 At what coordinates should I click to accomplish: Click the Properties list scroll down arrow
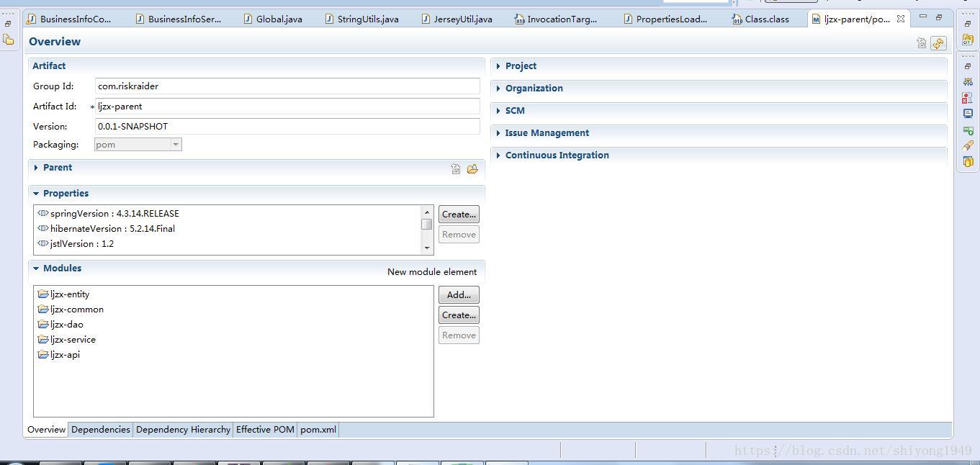(x=427, y=248)
